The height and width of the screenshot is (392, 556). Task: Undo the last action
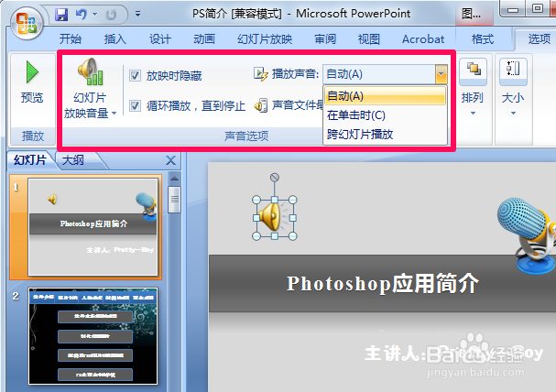(x=81, y=15)
